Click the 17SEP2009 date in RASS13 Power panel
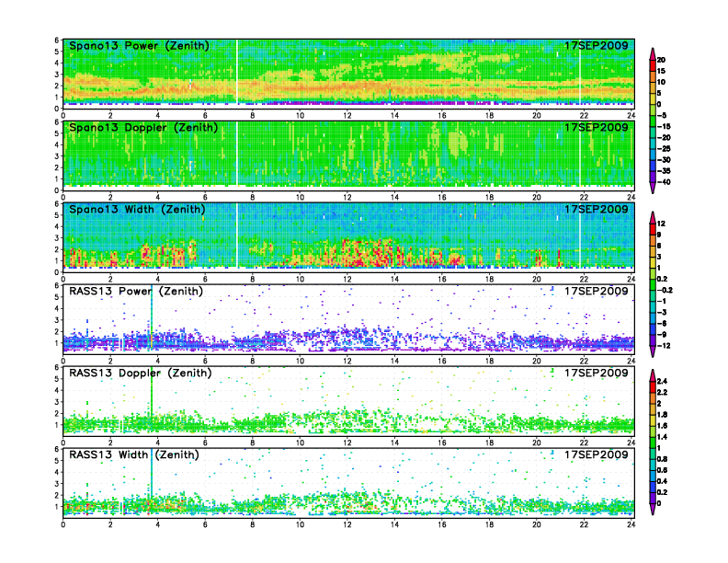This screenshot has height=563, width=728. tap(597, 292)
